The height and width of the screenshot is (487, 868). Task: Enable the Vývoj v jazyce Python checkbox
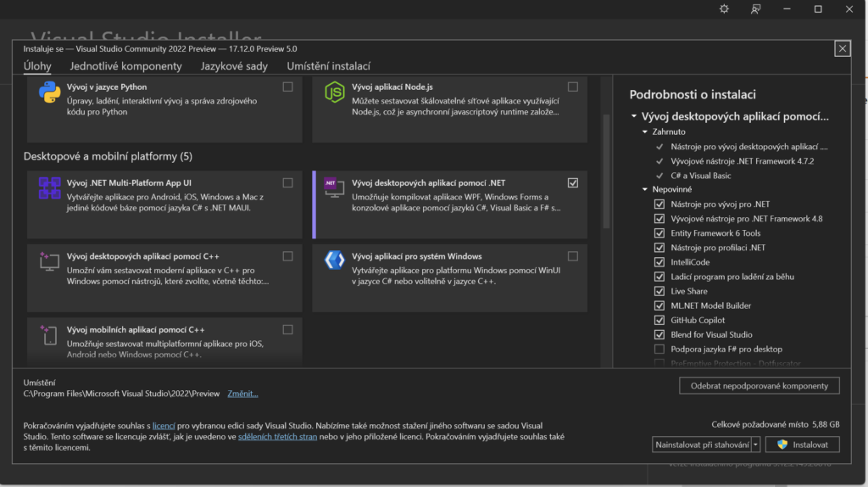[288, 87]
